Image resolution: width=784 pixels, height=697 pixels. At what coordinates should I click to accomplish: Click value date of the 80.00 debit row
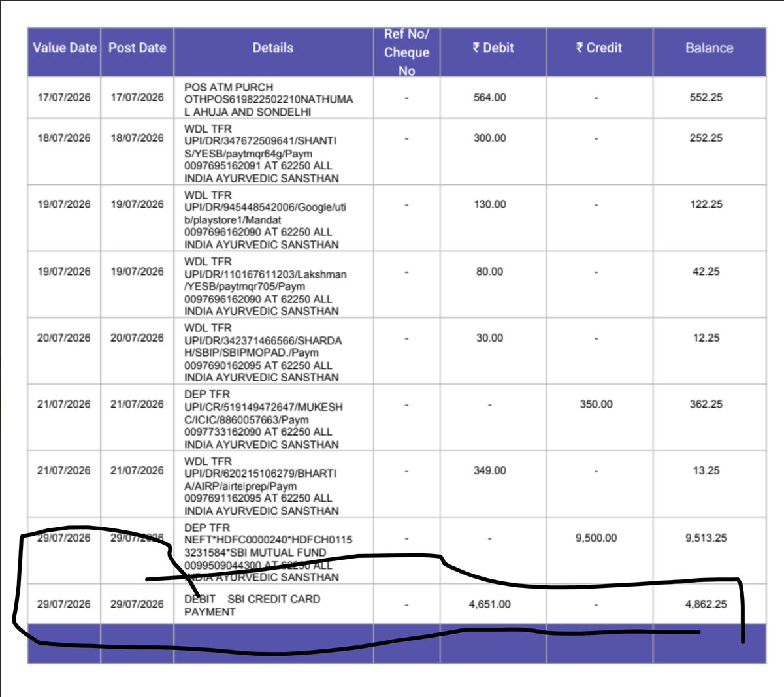(x=64, y=271)
